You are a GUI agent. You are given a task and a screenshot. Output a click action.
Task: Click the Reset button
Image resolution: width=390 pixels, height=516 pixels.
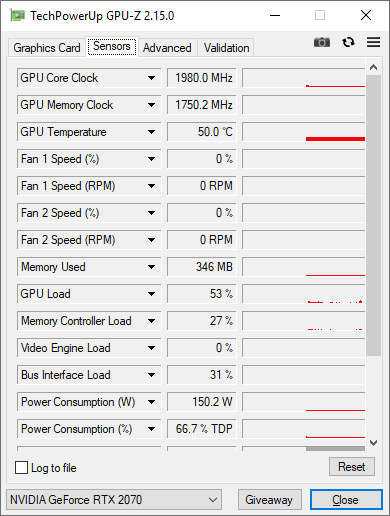[x=352, y=467]
